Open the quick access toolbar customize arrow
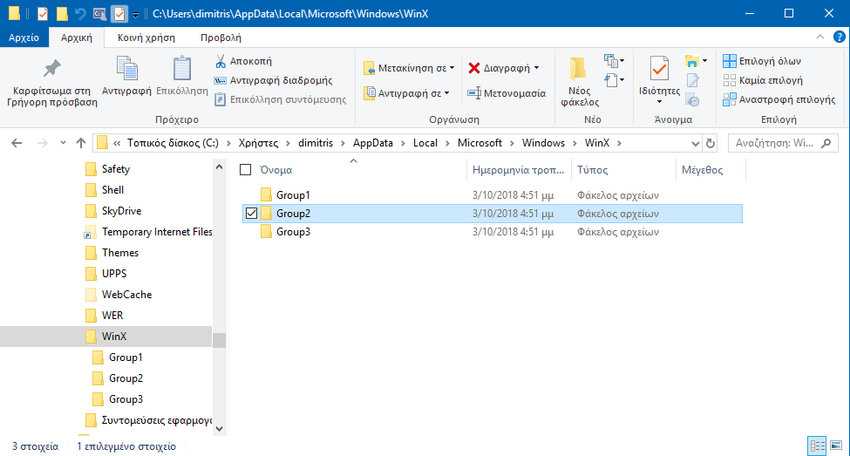 coord(136,14)
